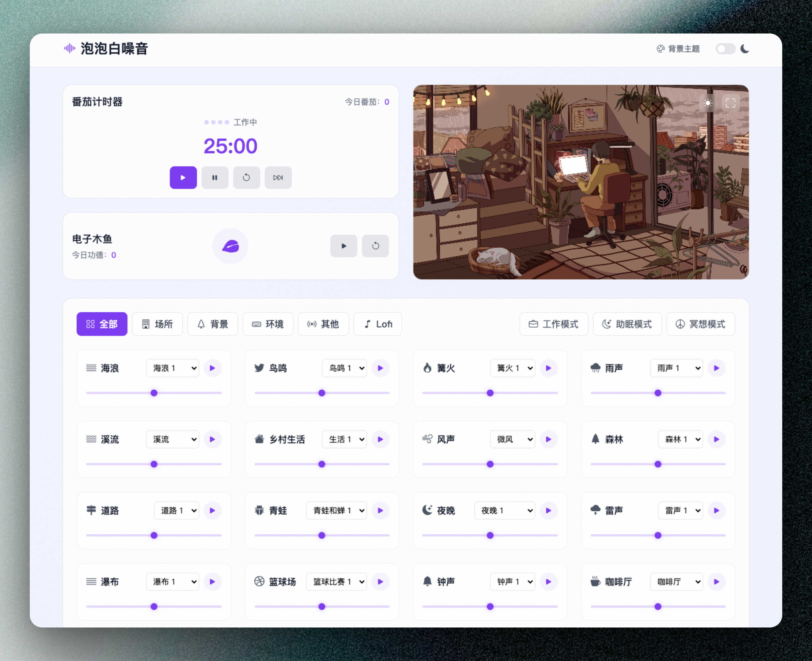Reset the electronic wooden fish counter
The image size is (812, 661).
375,246
